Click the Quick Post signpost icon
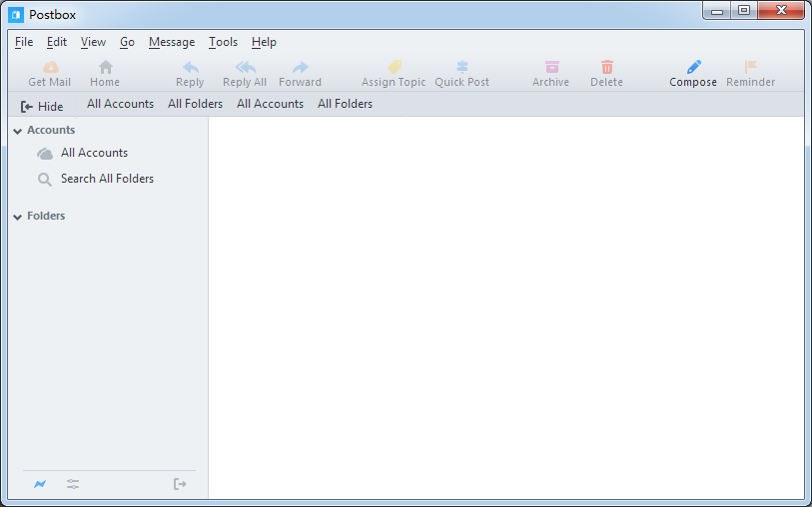This screenshot has height=507, width=812. [x=461, y=67]
